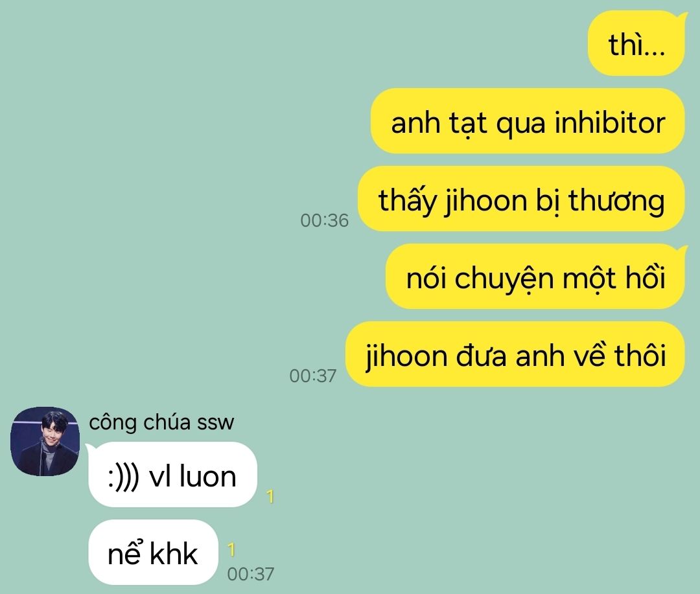Tap the "thấy jihoon bị thương" message
The height and width of the screenshot is (594, 700).
click(x=521, y=199)
